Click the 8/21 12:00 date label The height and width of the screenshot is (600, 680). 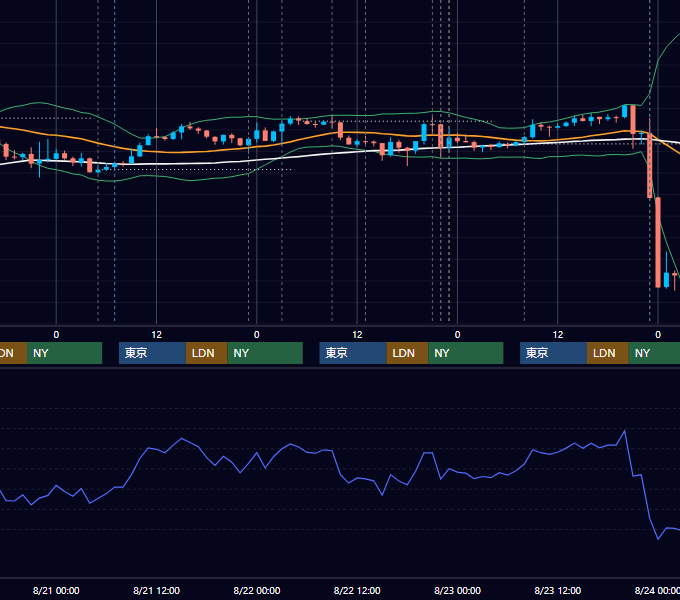coord(156,590)
